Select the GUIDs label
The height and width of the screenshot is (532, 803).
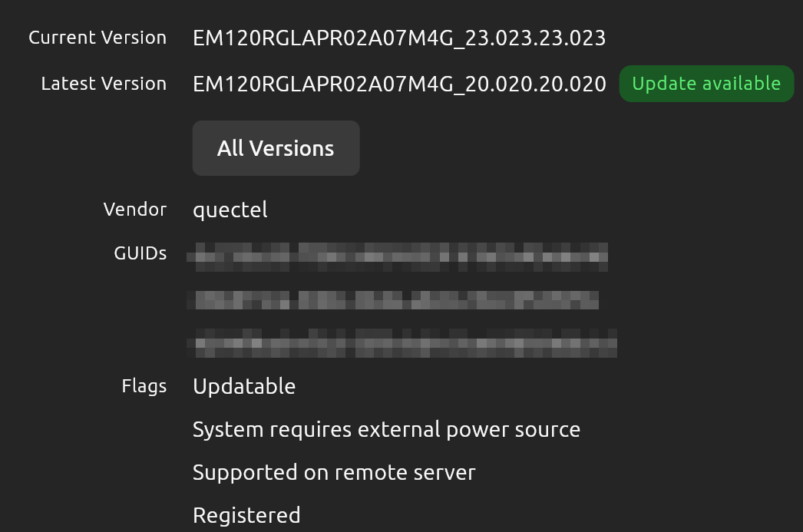[140, 253]
